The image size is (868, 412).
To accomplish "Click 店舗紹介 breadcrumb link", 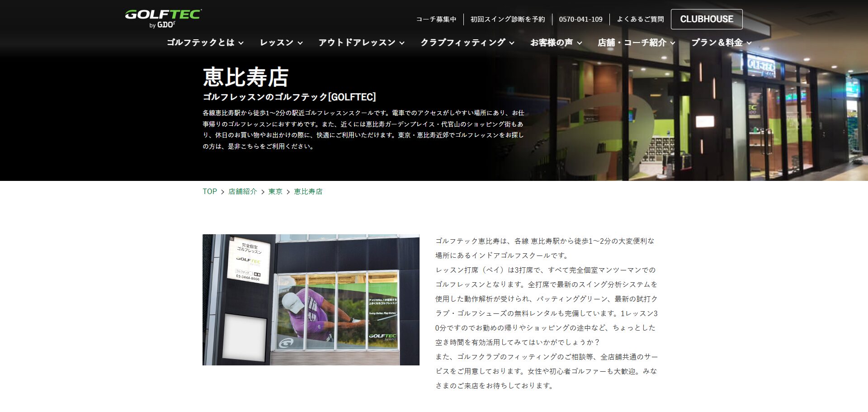I will pos(242,191).
